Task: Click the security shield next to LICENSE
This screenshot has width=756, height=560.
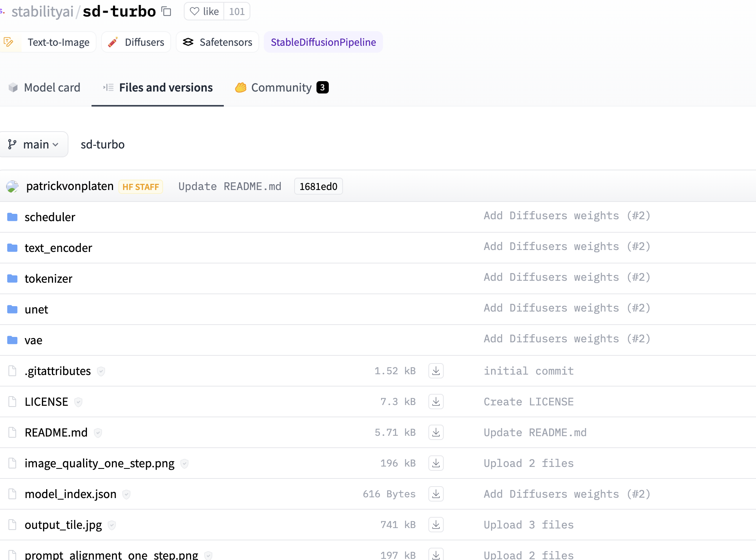Action: click(x=78, y=402)
